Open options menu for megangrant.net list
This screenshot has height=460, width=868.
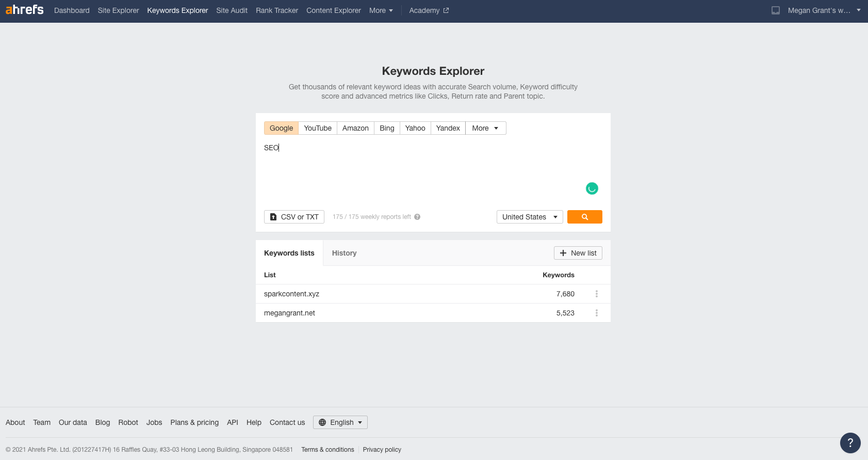[x=597, y=313]
